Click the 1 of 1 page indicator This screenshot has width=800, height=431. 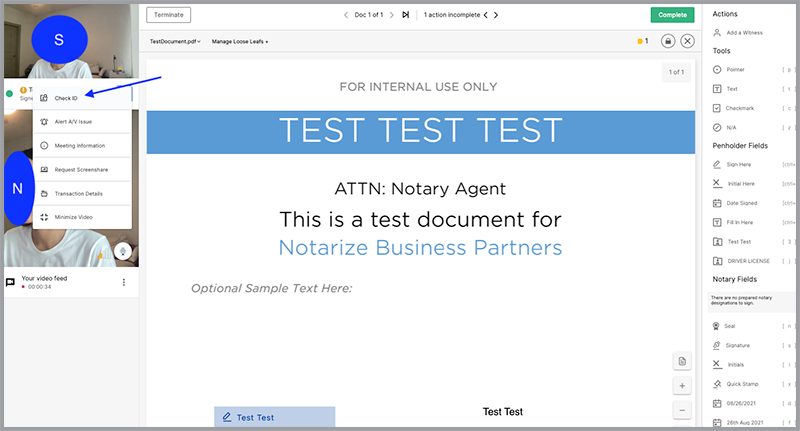(x=676, y=72)
